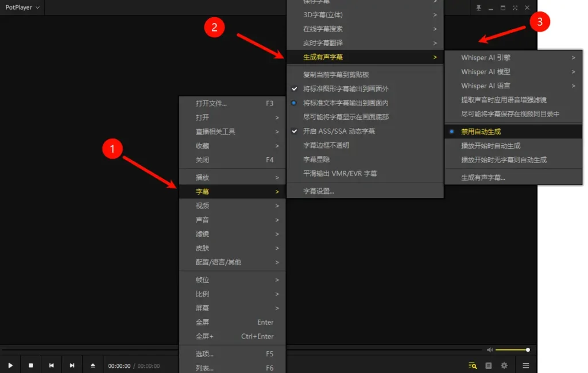Open the 屏幕 submenu

click(x=233, y=308)
